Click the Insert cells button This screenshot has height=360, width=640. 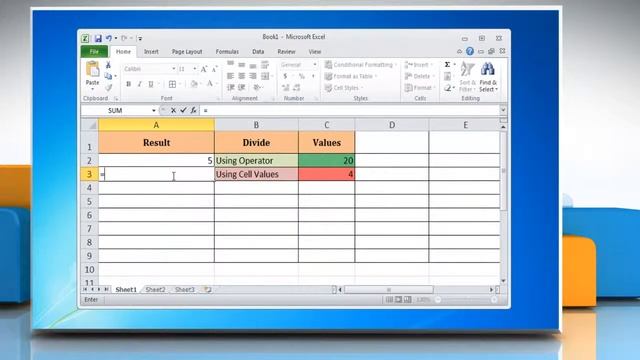(419, 65)
